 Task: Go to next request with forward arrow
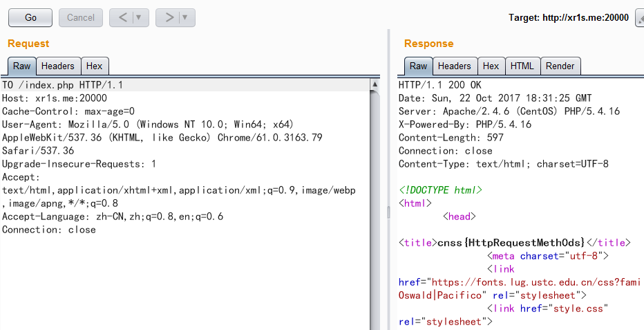click(x=169, y=17)
